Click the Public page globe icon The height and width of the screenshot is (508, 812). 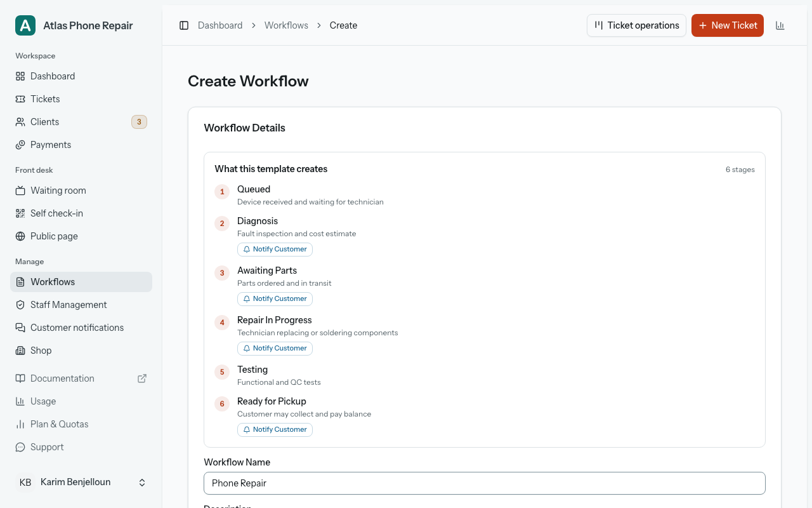click(20, 236)
